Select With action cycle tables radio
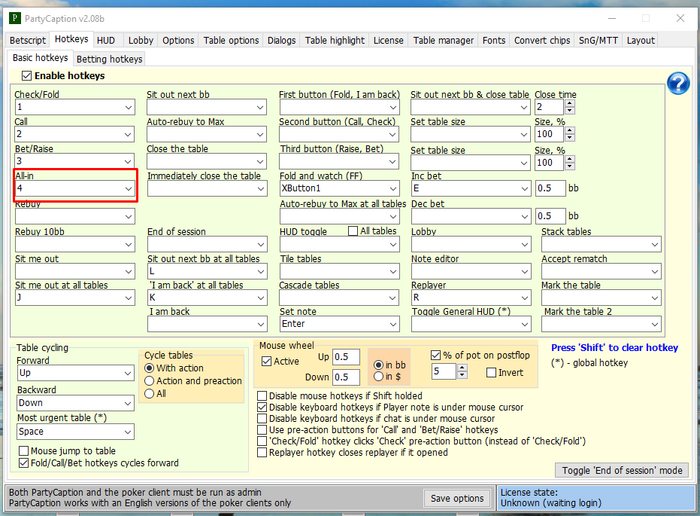Image resolution: width=700 pixels, height=516 pixels. [x=150, y=368]
